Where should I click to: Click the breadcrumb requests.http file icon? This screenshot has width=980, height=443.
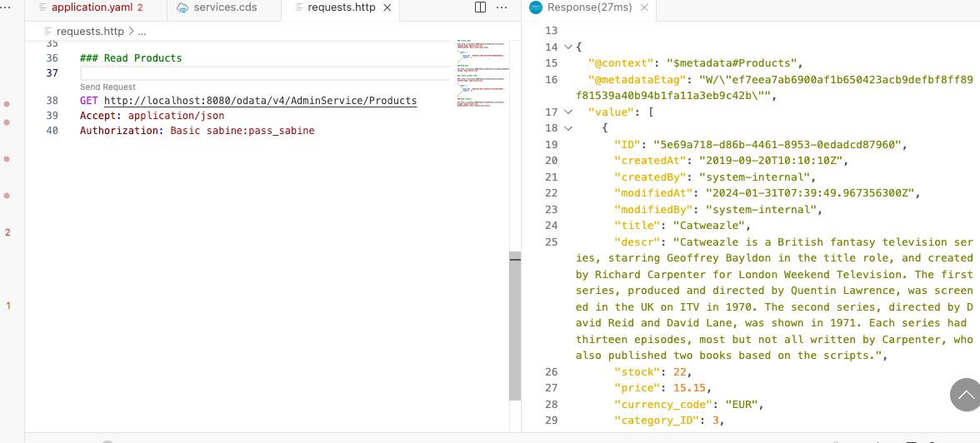(x=48, y=32)
